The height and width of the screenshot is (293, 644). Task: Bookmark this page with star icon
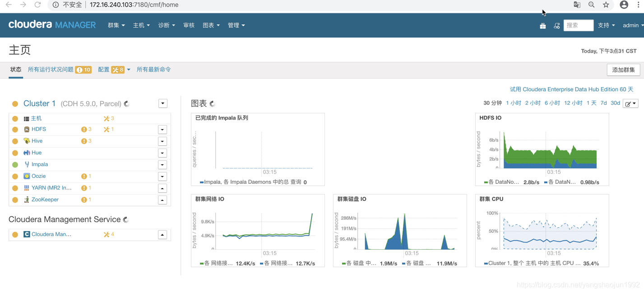(x=606, y=5)
